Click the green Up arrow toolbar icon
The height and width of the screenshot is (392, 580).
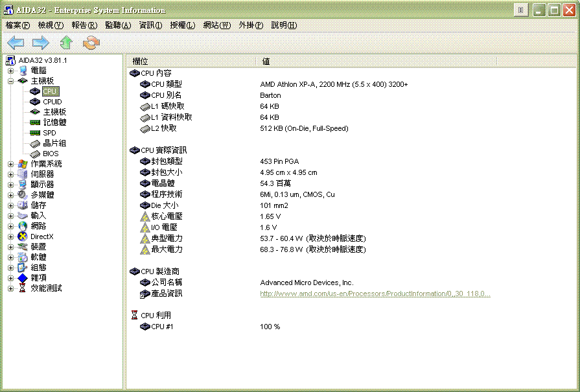pyautogui.click(x=66, y=43)
